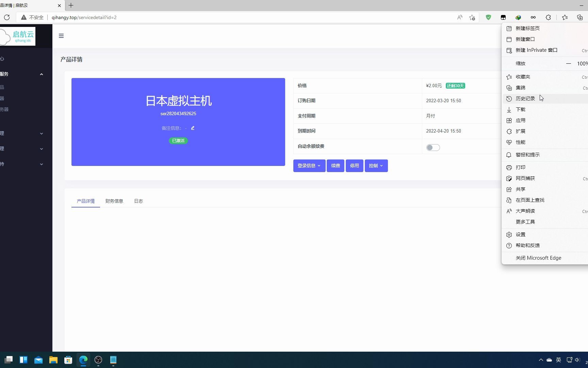Add page to favorites star icon

pos(472,17)
